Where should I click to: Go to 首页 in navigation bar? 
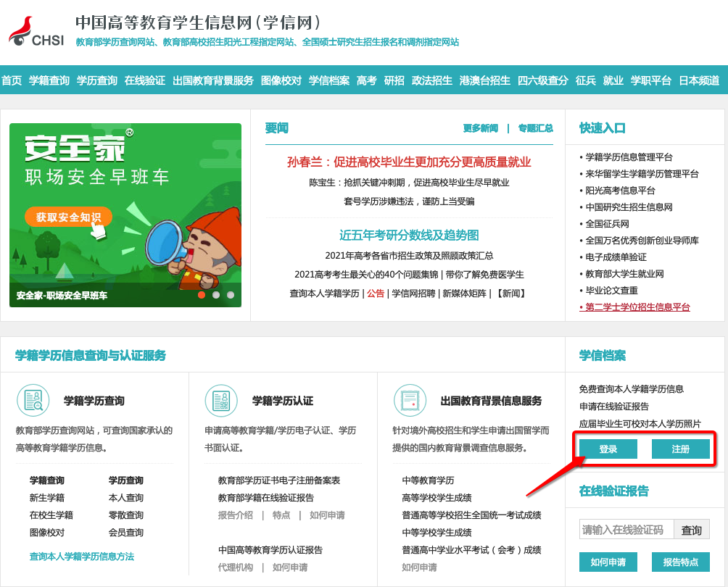[x=12, y=80]
